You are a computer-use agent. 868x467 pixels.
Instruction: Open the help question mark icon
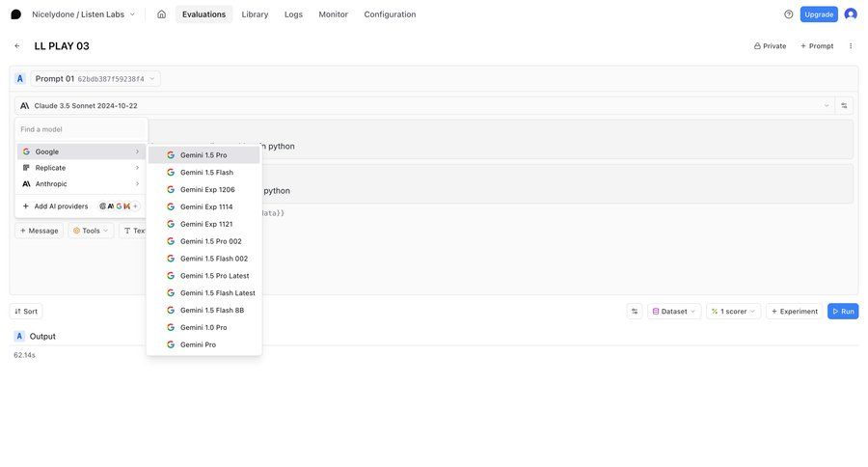coord(788,14)
